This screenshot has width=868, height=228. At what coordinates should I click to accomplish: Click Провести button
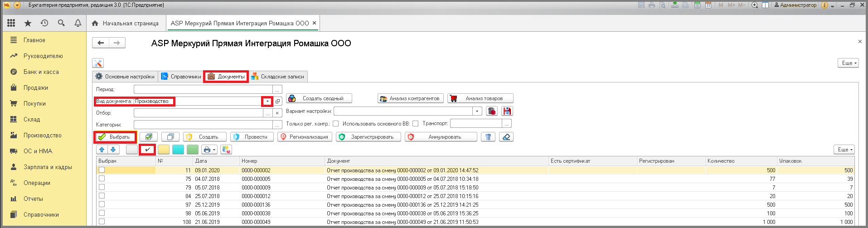(x=252, y=137)
